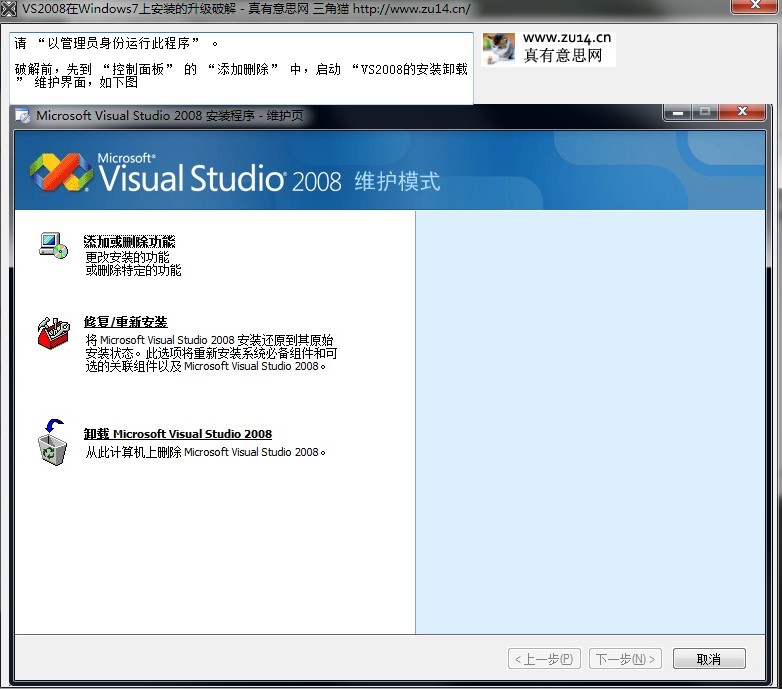Click the 更改安装的功能 description text
782x689 pixels.
(128, 257)
